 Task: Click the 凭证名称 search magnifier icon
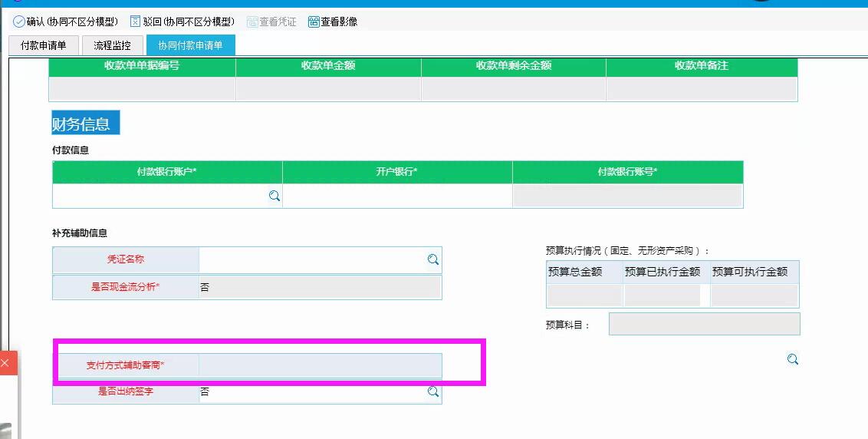click(433, 260)
